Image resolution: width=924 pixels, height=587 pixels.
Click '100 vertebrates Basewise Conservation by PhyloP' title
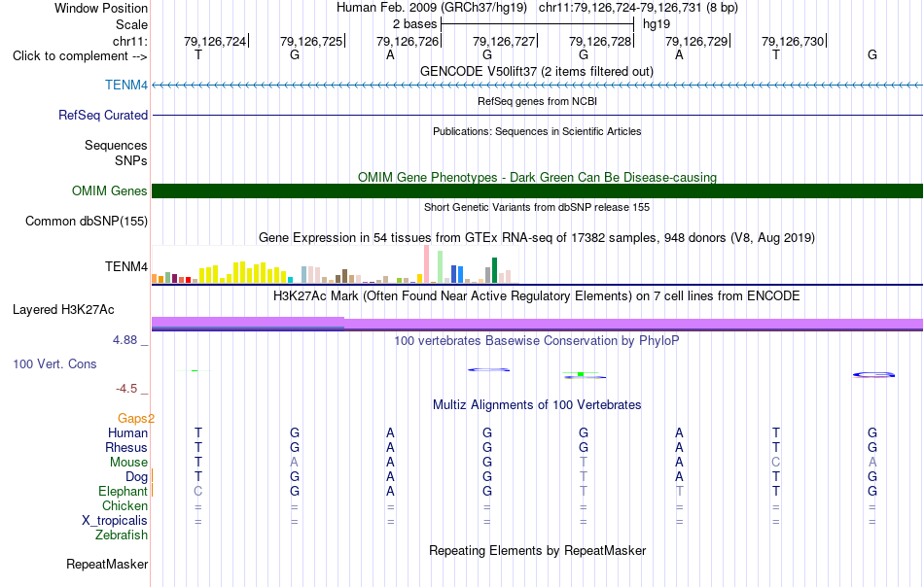(536, 340)
